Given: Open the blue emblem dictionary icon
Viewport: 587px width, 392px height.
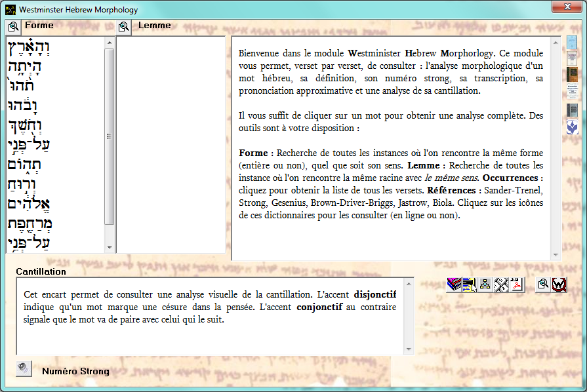Looking at the screenshot, I should click(572, 127).
